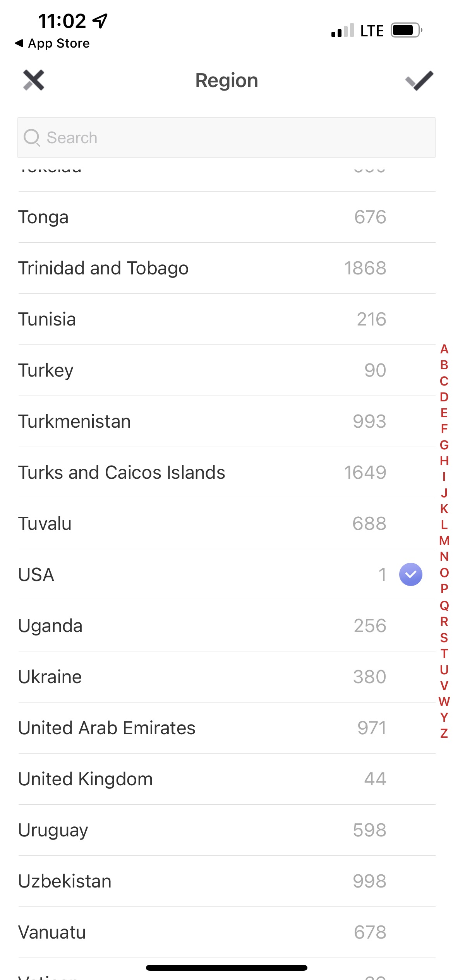453x980 pixels.
Task: Jump to letter T in index
Action: [x=444, y=654]
